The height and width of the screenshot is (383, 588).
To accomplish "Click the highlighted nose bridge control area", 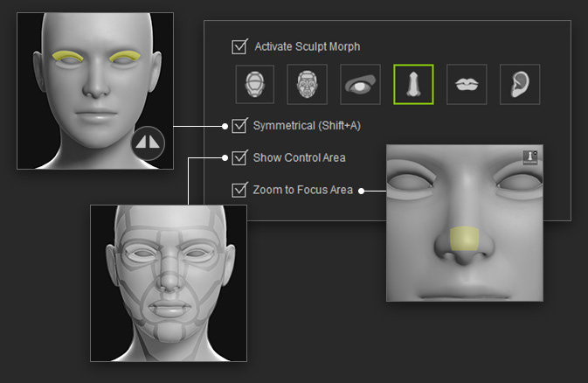I will pyautogui.click(x=464, y=239).
